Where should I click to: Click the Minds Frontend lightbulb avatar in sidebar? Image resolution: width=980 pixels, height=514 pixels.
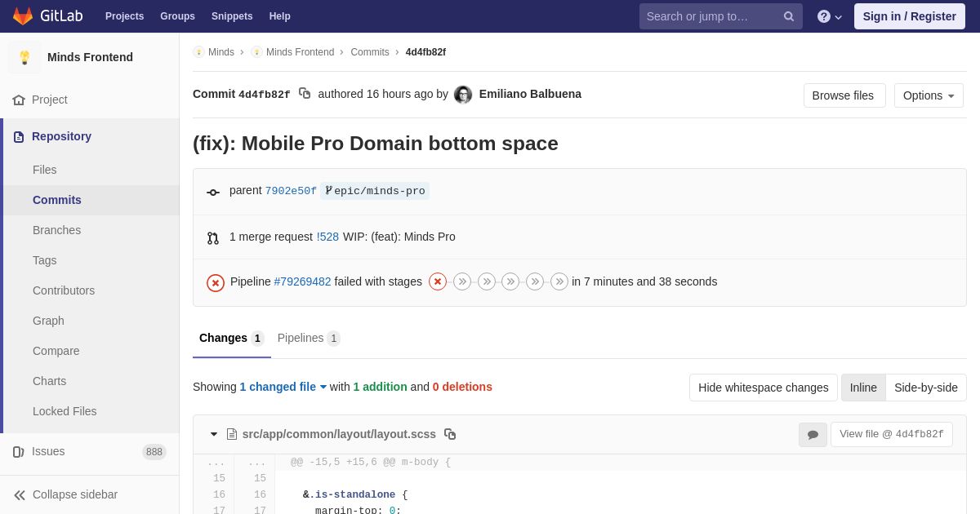point(24,57)
